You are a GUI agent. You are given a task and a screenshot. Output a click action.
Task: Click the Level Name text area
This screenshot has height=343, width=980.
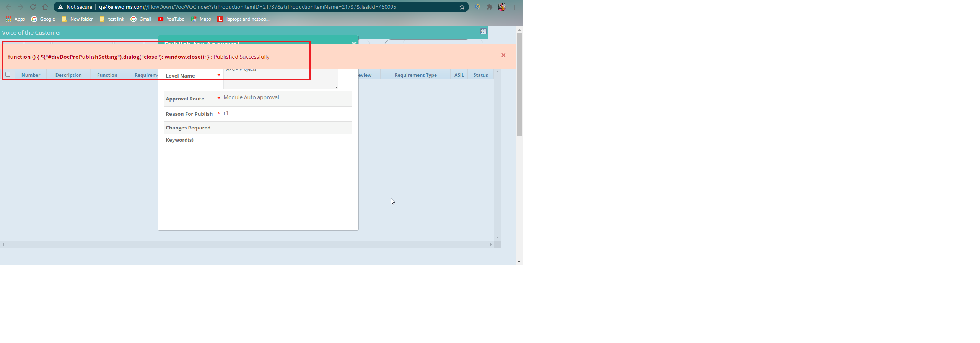[280, 78]
